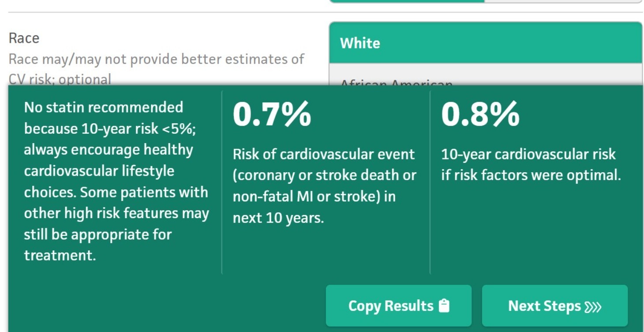Screen dimensions: 644x332
Task: Click the 0.8% optimal risk value
Action: click(480, 114)
